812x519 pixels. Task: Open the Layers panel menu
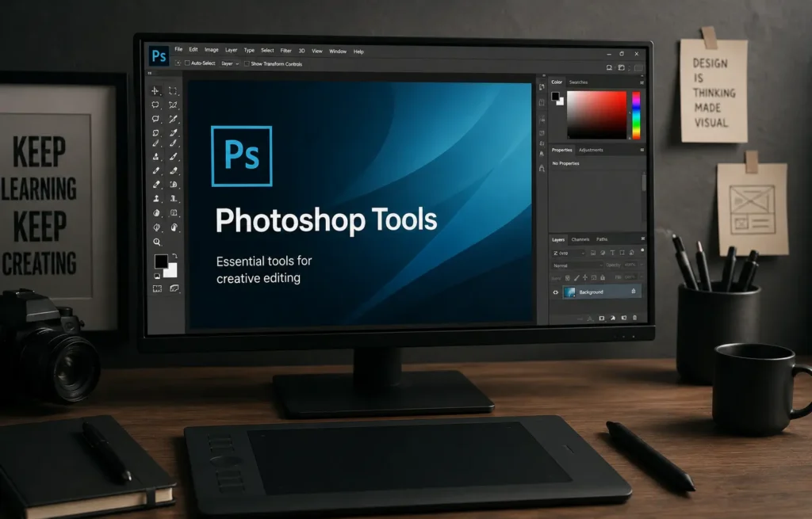coord(642,239)
